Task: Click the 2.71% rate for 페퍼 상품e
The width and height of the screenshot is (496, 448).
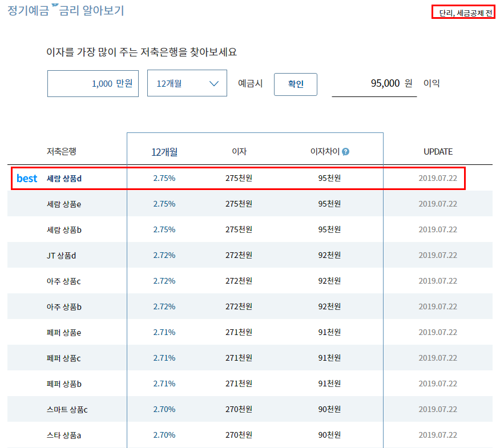Action: point(164,332)
